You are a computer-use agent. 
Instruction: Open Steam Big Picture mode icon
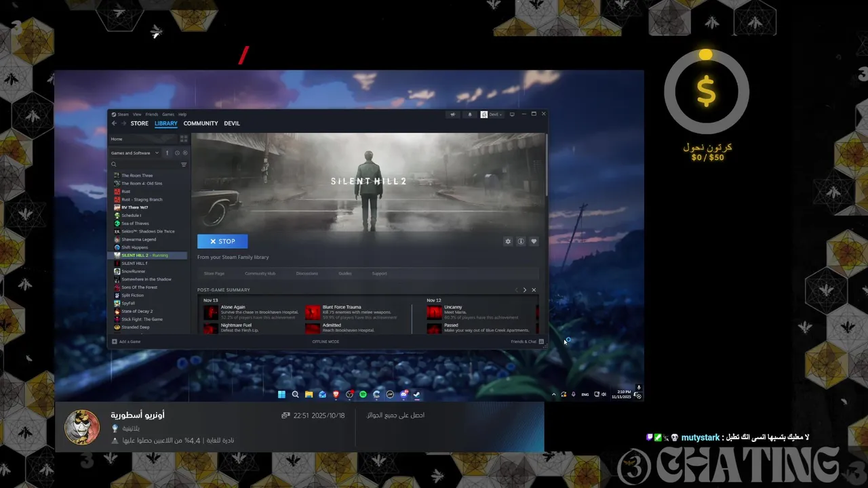(512, 115)
